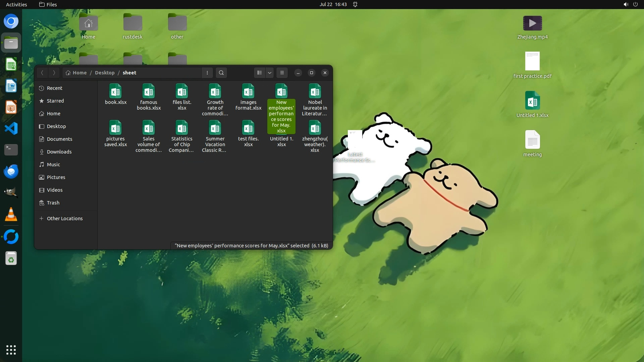Screen dimensions: 644x362
Task: Click the search icon in Files toolbar
Action: [221, 73]
